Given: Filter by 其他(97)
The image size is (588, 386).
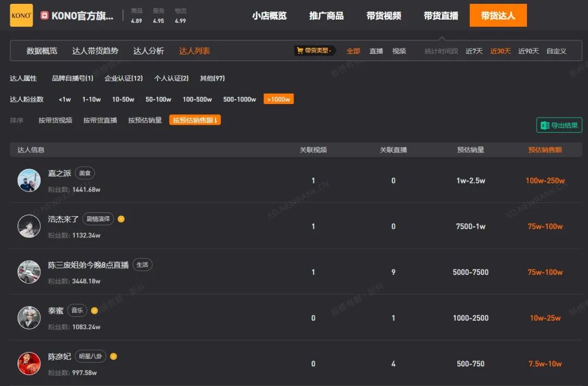Looking at the screenshot, I should [x=212, y=78].
